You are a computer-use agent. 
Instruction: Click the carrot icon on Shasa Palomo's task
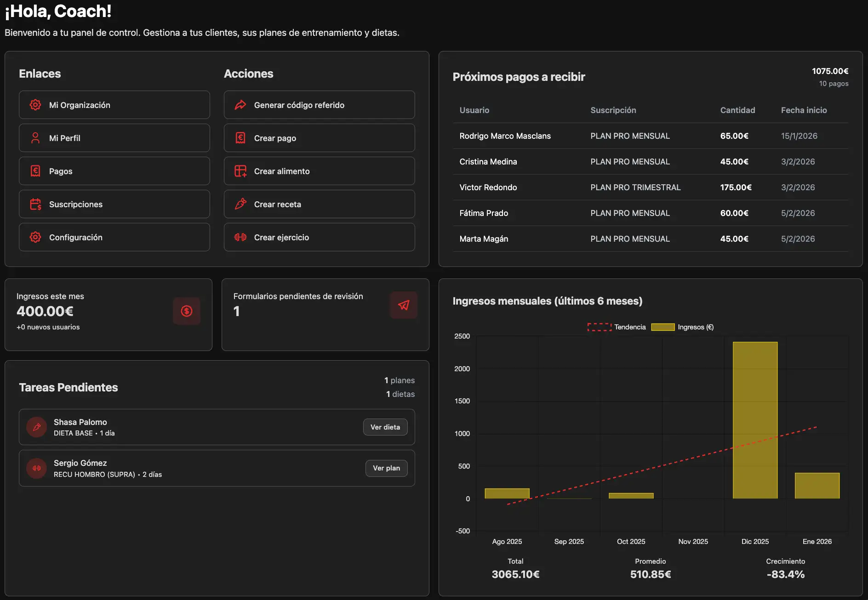(x=36, y=427)
